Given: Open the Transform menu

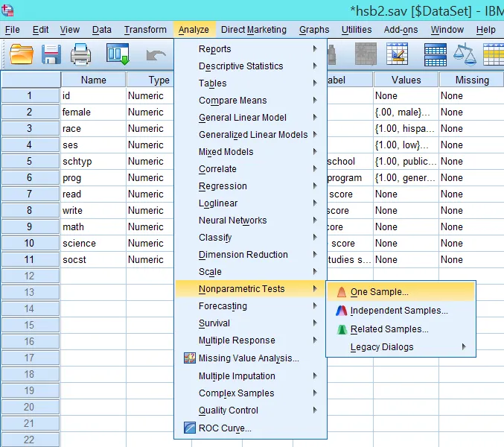Looking at the screenshot, I should 145,30.
